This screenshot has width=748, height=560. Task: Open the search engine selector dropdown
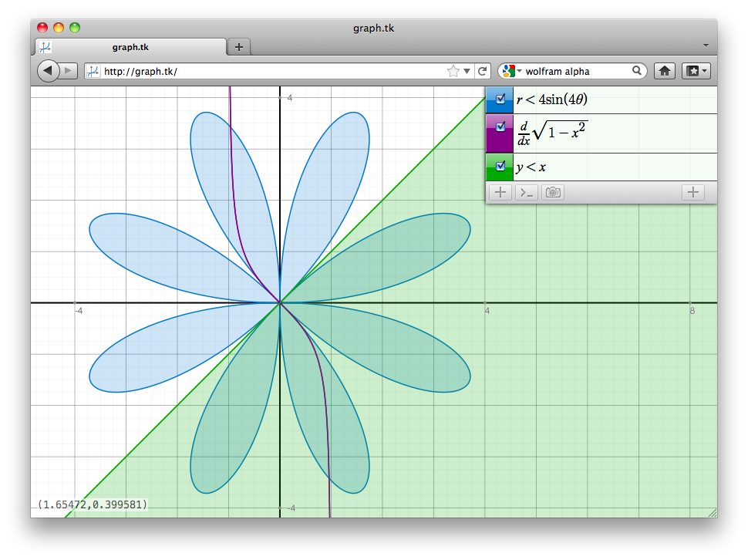(x=512, y=71)
